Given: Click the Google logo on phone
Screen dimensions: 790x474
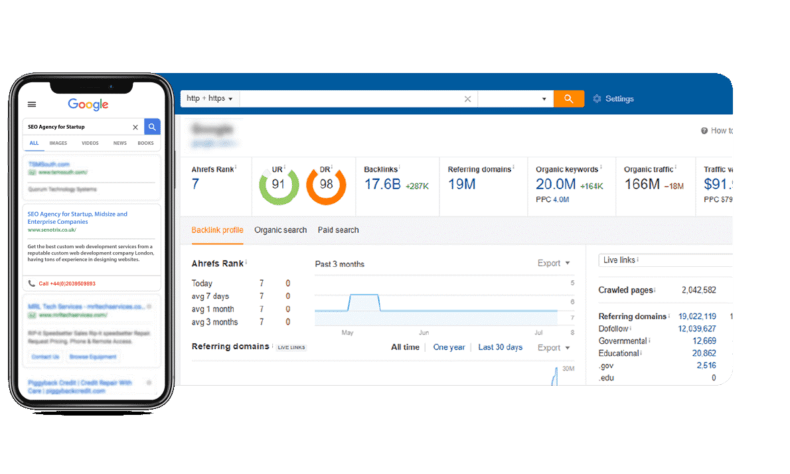Looking at the screenshot, I should tap(88, 104).
